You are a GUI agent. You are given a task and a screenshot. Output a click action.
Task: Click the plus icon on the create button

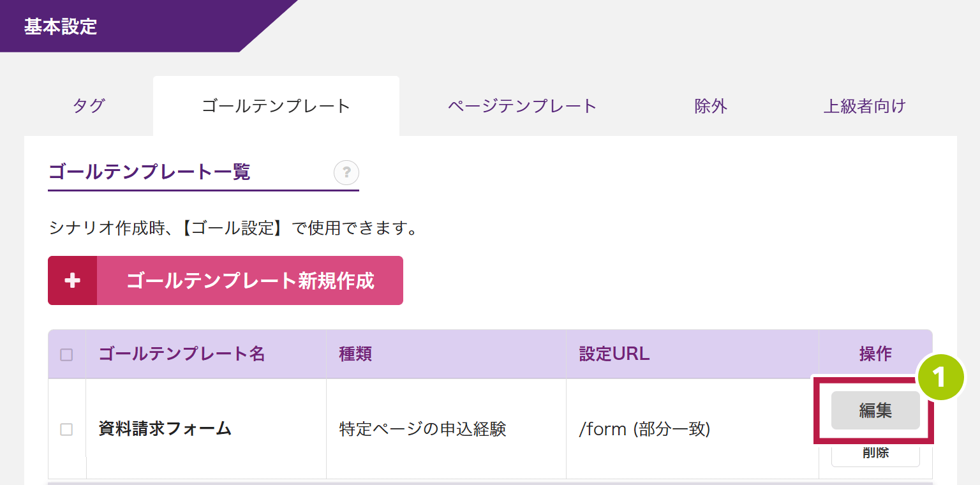click(x=73, y=281)
